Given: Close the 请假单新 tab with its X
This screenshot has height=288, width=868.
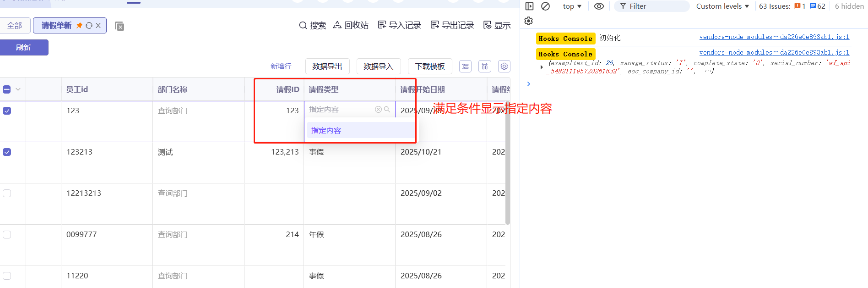Looking at the screenshot, I should pyautogui.click(x=98, y=26).
